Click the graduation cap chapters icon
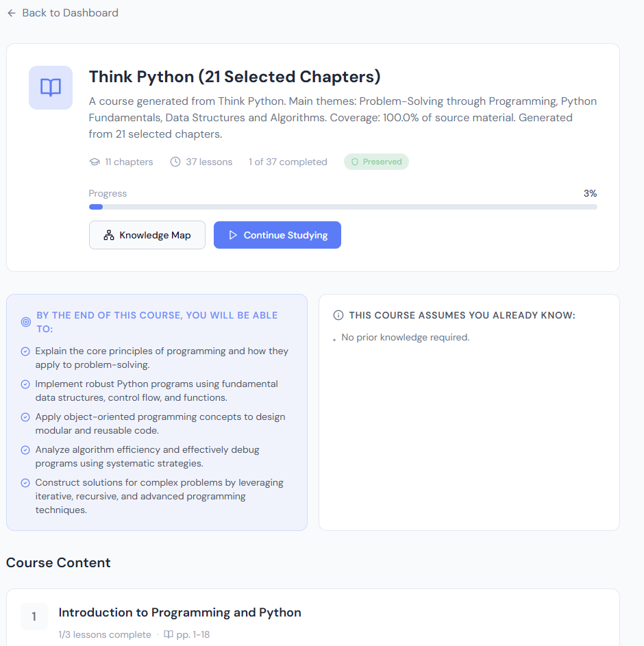This screenshot has width=644, height=646. pyautogui.click(x=95, y=162)
